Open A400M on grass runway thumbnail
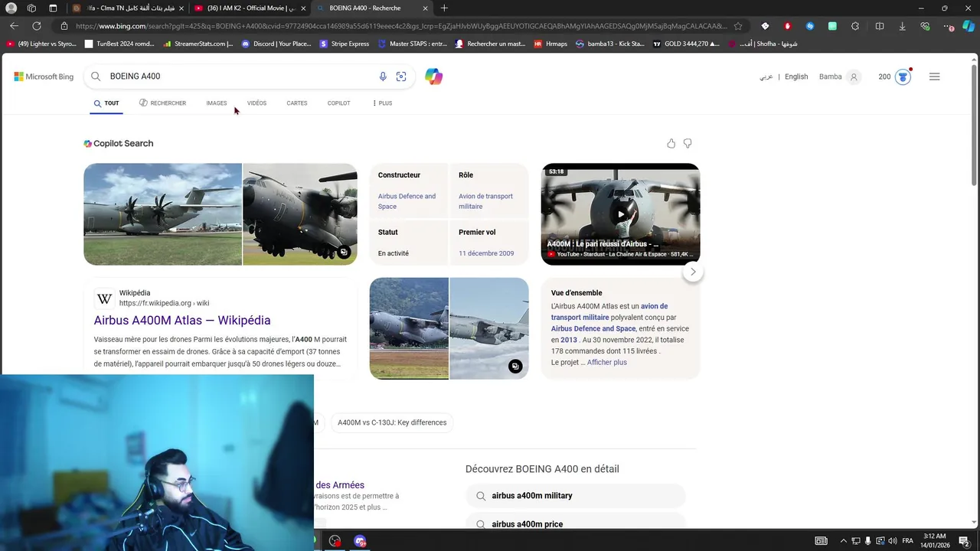This screenshot has height=551, width=980. [162, 214]
